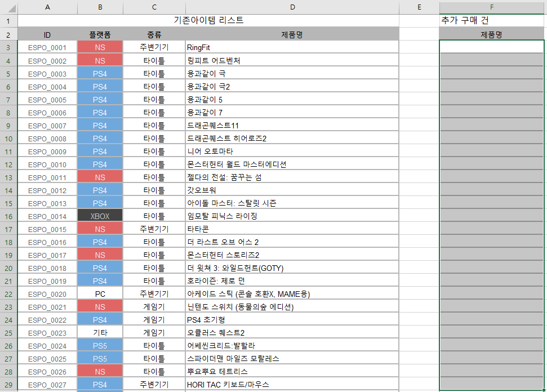Click the '용과같이 7' cell
The height and width of the screenshot is (392, 547).
[x=292, y=113]
